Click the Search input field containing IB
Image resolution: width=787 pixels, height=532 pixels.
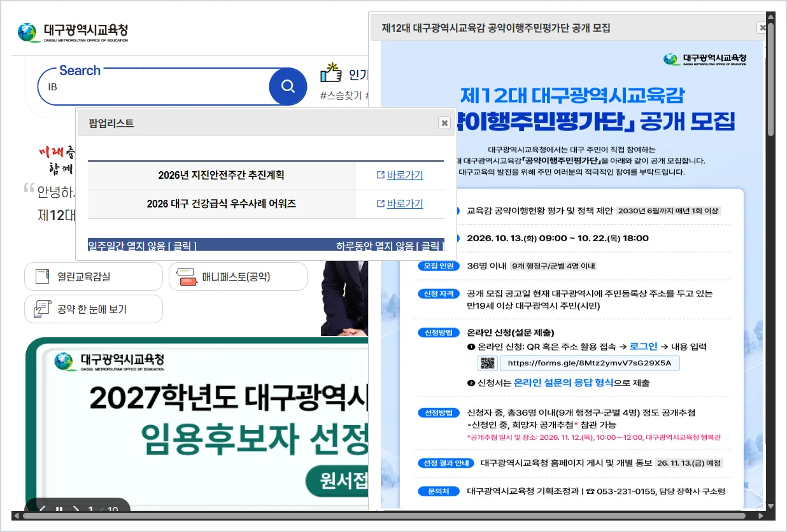click(154, 87)
